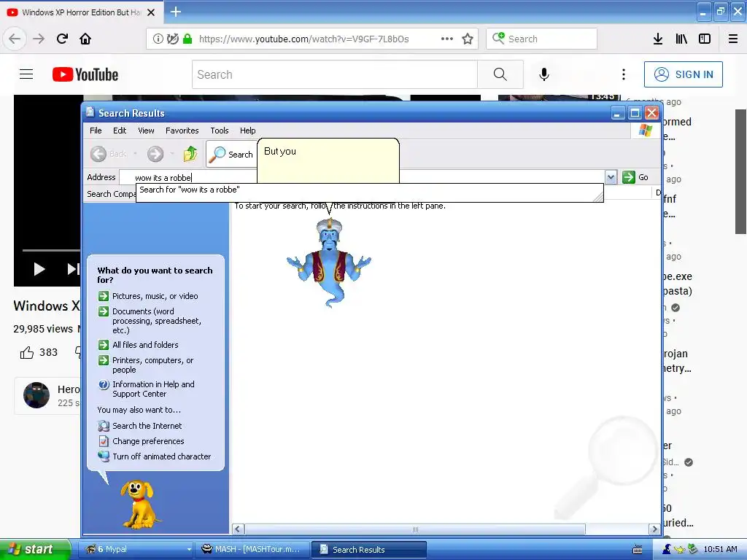Click the video progress bar
The image size is (747, 560).
[52, 250]
